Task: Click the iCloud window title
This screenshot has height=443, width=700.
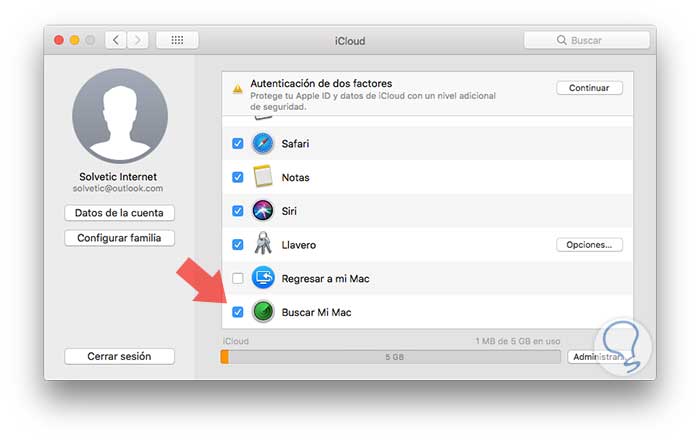Action: (x=350, y=41)
